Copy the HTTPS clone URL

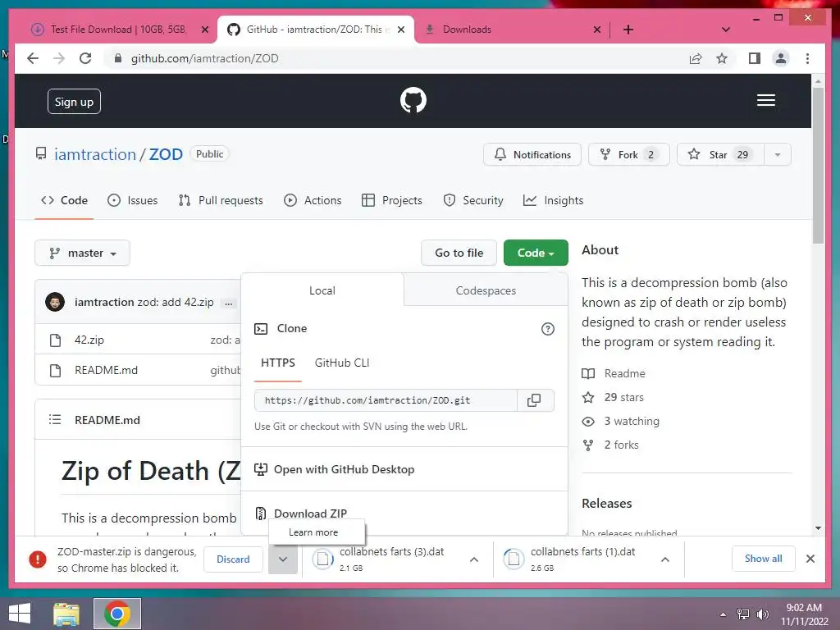pos(534,400)
